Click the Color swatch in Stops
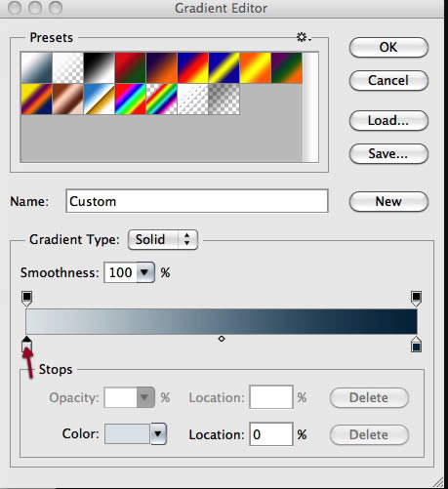Screen dimensions: 448x489 tap(127, 433)
